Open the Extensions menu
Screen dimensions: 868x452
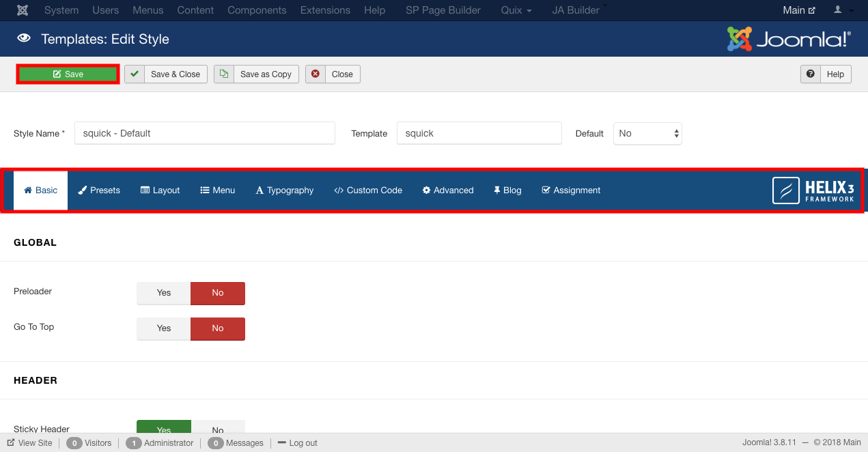tap(326, 10)
